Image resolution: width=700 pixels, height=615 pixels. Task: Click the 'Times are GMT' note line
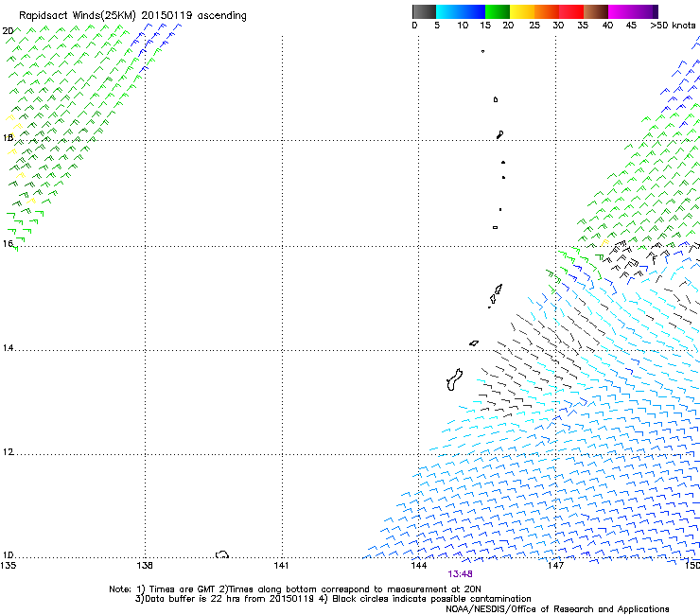295,589
